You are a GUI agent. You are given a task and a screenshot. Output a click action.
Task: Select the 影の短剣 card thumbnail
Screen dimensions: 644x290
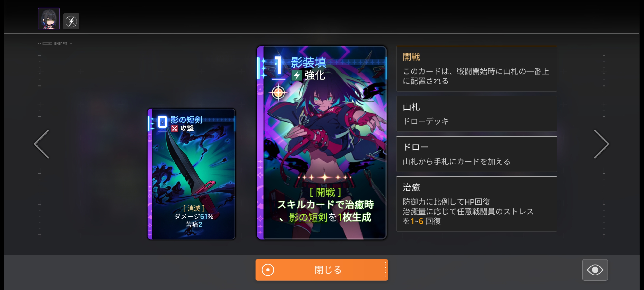point(191,174)
